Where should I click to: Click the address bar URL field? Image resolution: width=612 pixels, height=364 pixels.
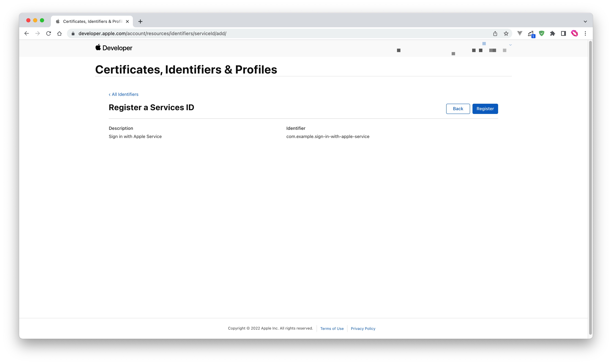[x=270, y=33]
